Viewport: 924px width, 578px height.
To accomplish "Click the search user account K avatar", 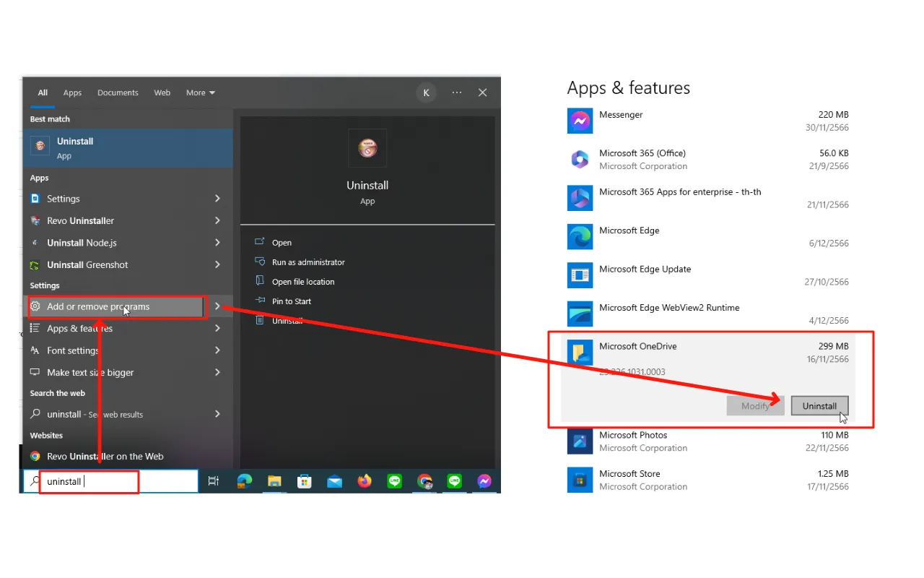I will coord(426,92).
